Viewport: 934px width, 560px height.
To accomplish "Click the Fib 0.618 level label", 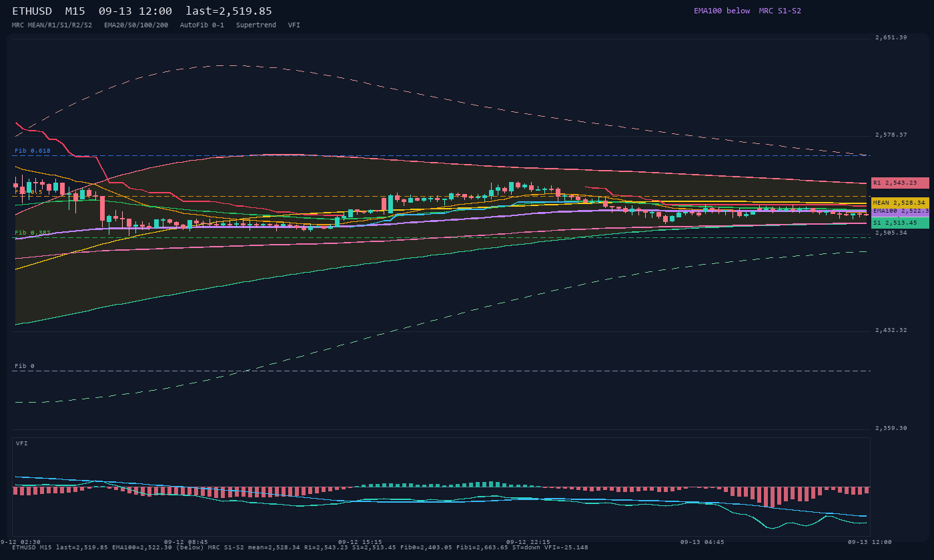I will (x=33, y=151).
